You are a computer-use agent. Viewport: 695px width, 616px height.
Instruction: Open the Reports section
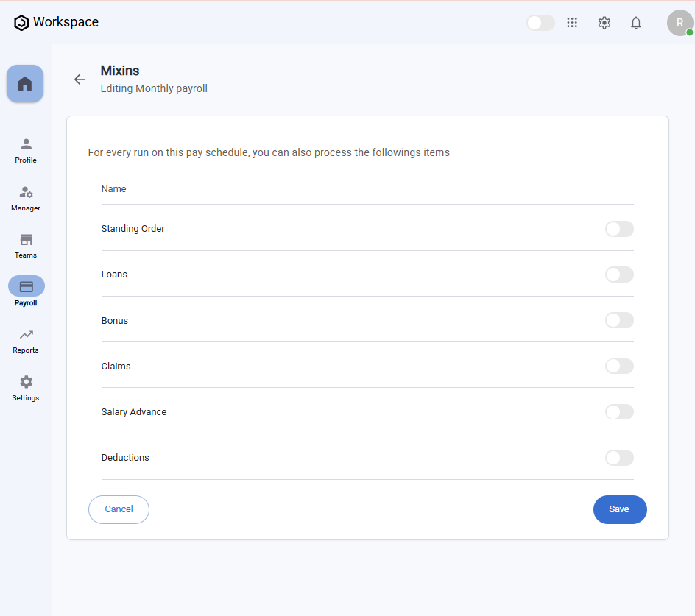tap(26, 340)
